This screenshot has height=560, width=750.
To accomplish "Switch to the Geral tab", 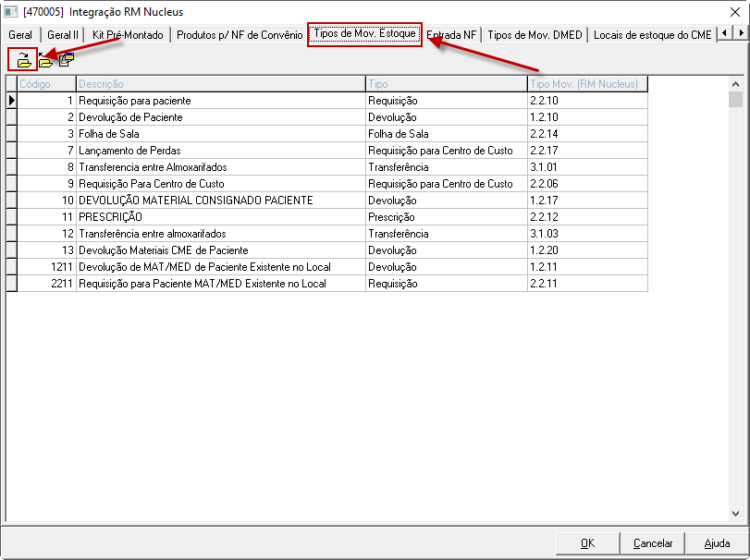I will (20, 35).
